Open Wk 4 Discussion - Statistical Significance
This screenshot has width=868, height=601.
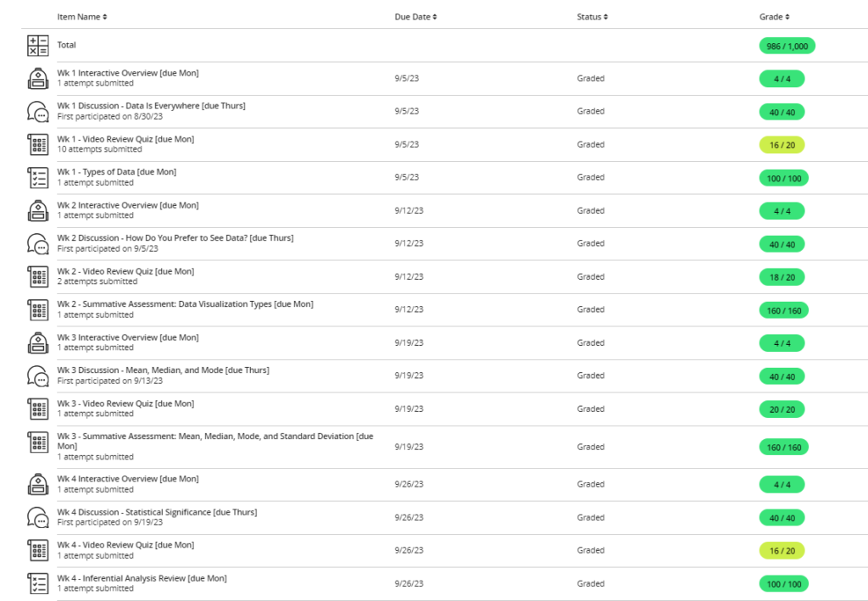(157, 512)
